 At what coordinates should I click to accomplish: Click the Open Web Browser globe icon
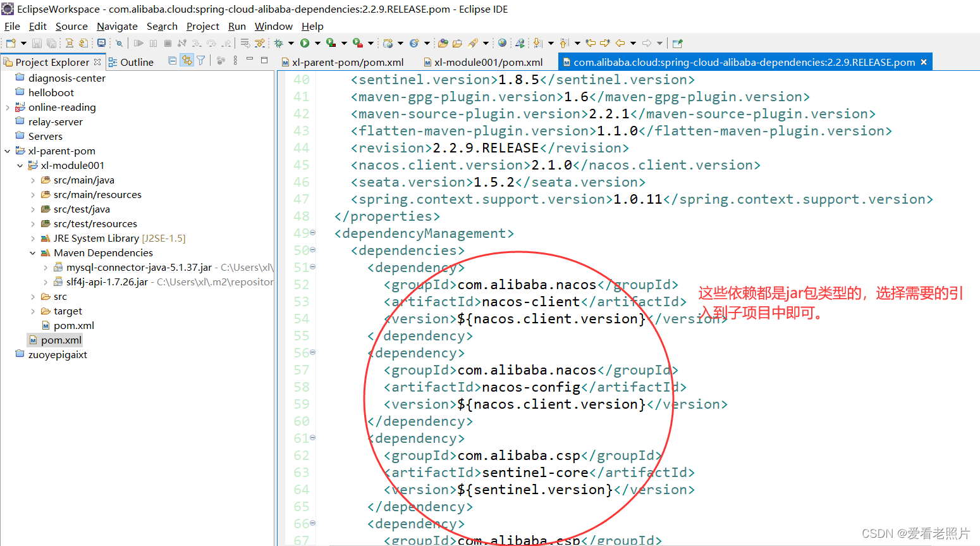pos(502,43)
